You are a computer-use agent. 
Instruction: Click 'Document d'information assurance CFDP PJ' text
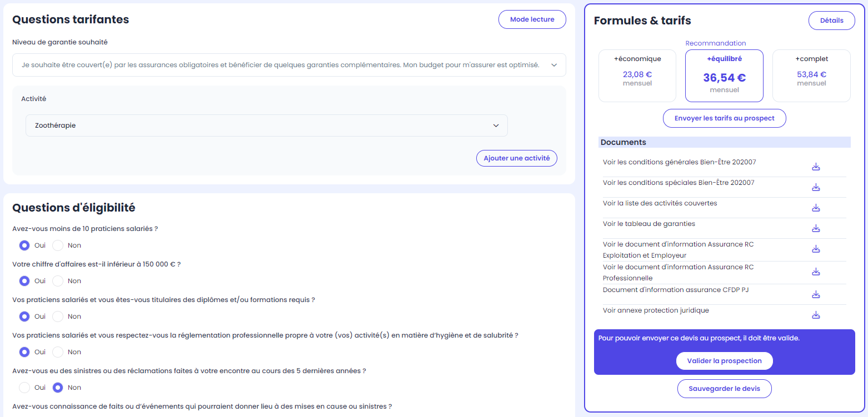click(676, 290)
